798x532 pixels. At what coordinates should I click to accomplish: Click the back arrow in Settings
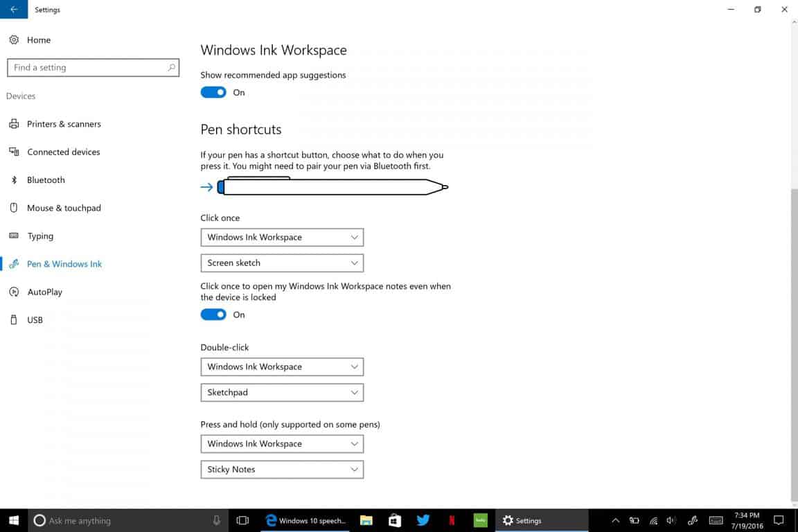coord(14,9)
